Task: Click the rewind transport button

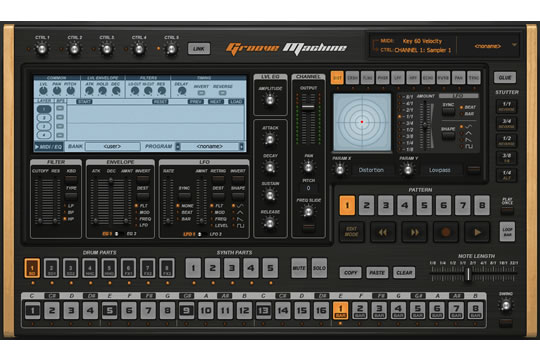Action: click(x=383, y=233)
